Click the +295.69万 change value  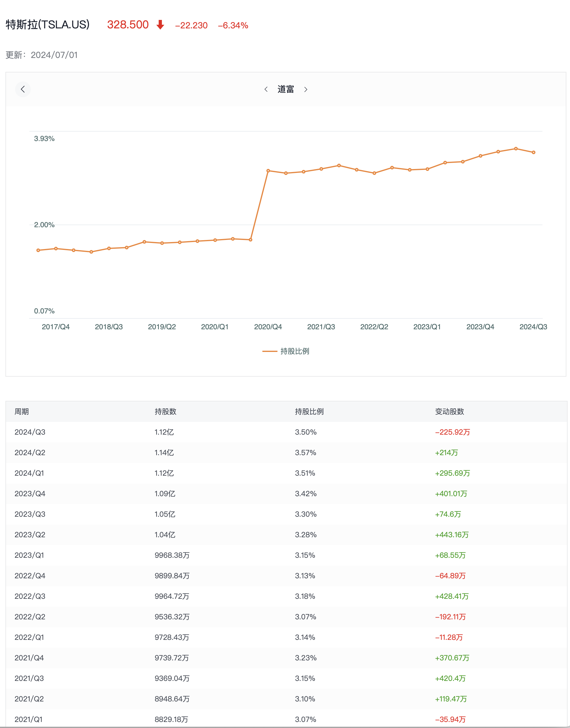coord(452,473)
